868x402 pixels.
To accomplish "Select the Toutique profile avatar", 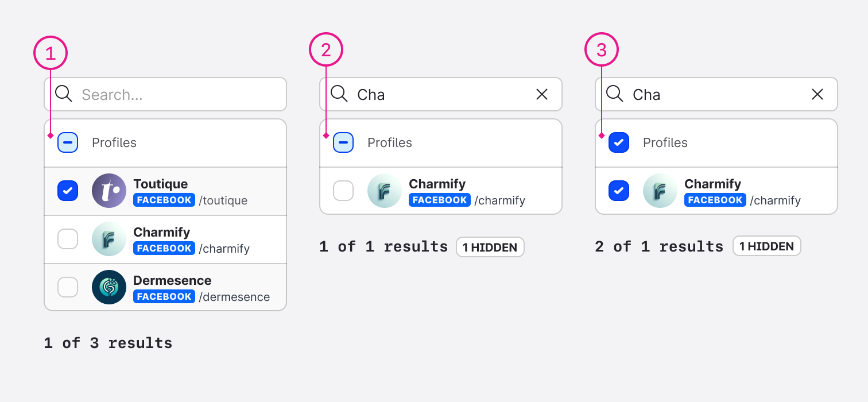I will [108, 190].
